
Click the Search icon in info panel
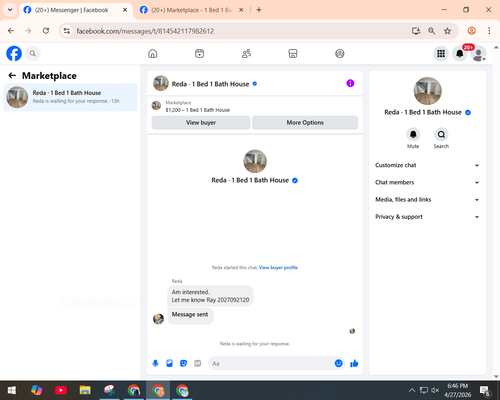tap(441, 134)
